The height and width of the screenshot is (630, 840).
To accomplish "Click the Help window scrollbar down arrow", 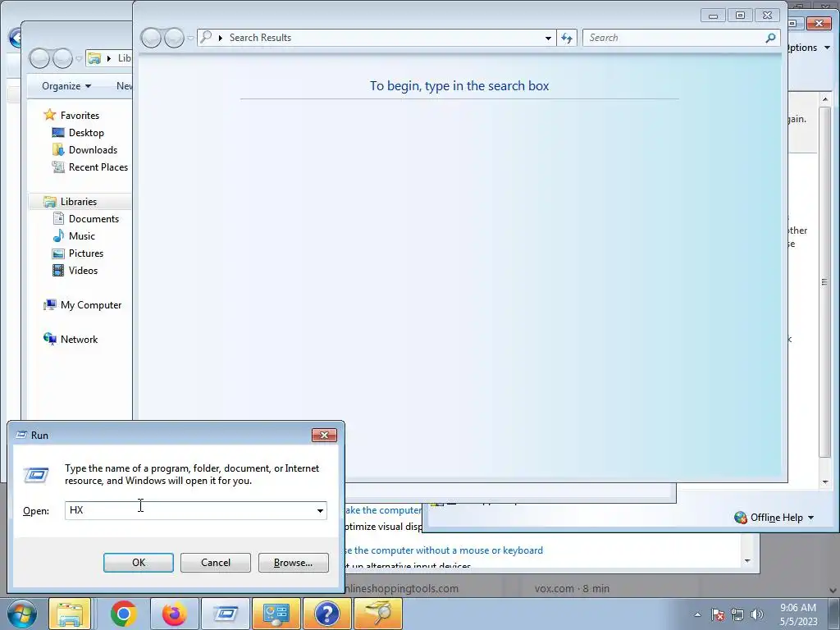I will click(825, 482).
